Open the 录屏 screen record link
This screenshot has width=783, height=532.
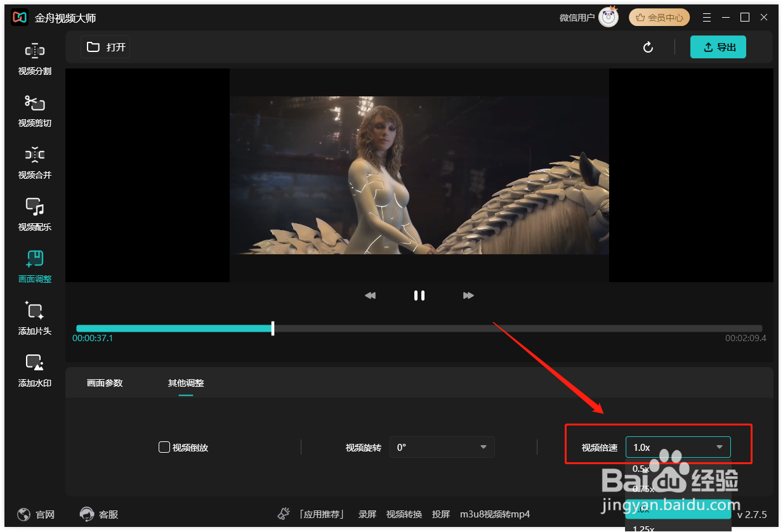(367, 514)
